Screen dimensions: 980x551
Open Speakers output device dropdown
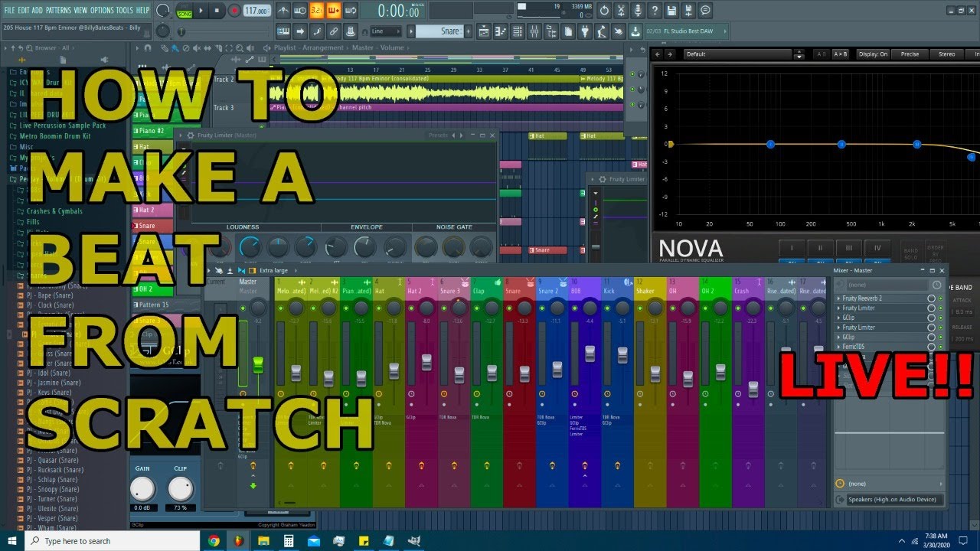click(894, 500)
